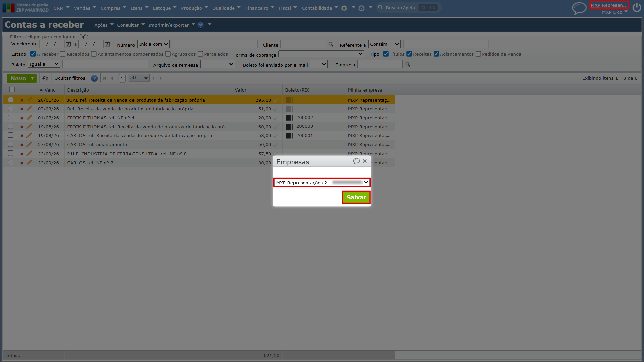644x362 pixels.
Task: Enable the Pedidos de venda checkbox
Action: [478, 54]
